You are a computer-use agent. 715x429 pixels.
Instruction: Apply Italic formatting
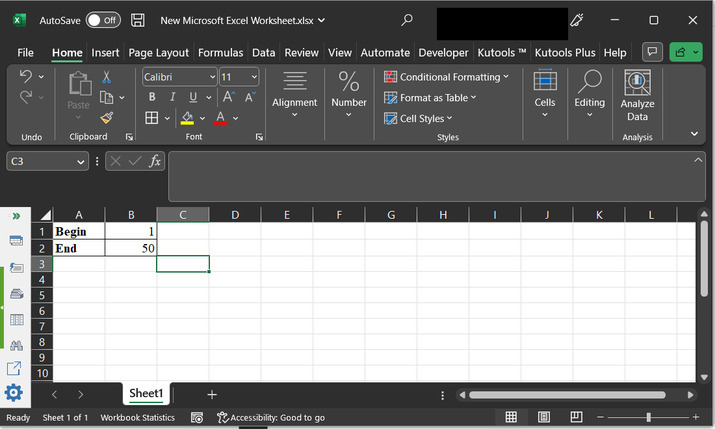(x=173, y=97)
